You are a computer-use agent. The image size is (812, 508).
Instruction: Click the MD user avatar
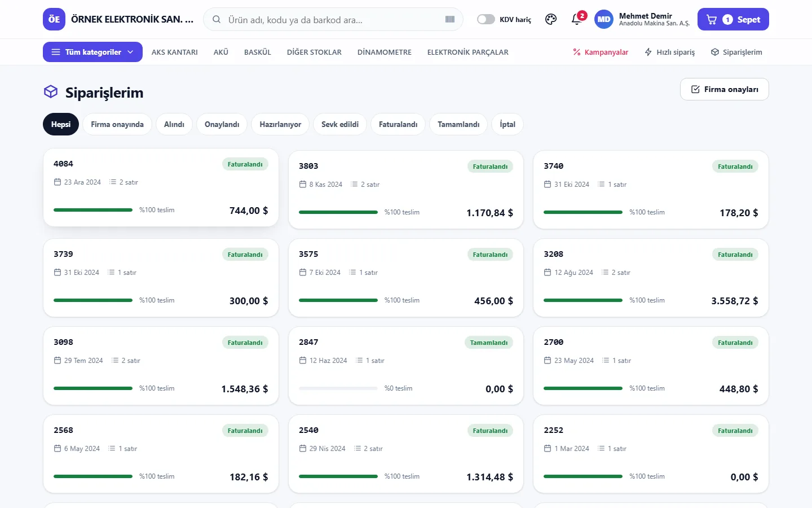604,19
